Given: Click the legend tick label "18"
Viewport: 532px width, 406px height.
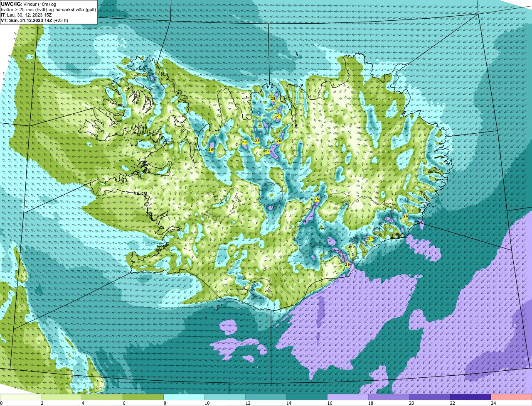Looking at the screenshot, I should tap(370, 403).
